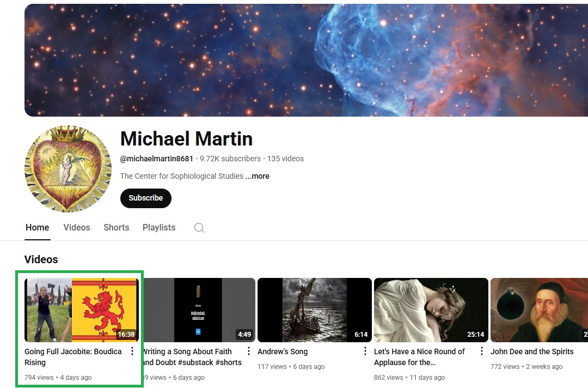Switch to the Videos tab
The height and width of the screenshot is (388, 588).
point(77,227)
